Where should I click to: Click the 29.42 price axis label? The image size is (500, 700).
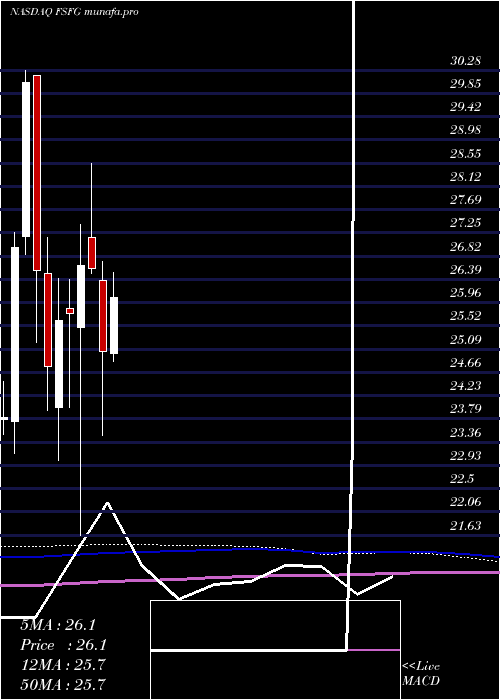(x=465, y=107)
